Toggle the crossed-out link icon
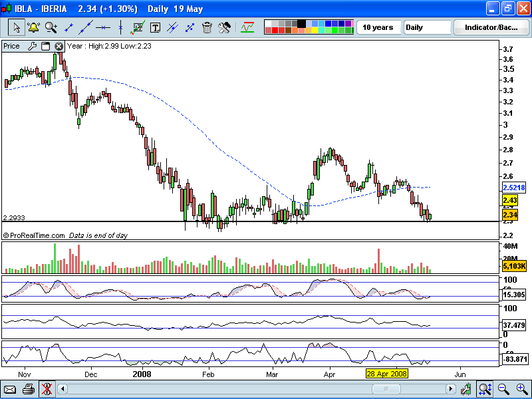 (x=47, y=389)
